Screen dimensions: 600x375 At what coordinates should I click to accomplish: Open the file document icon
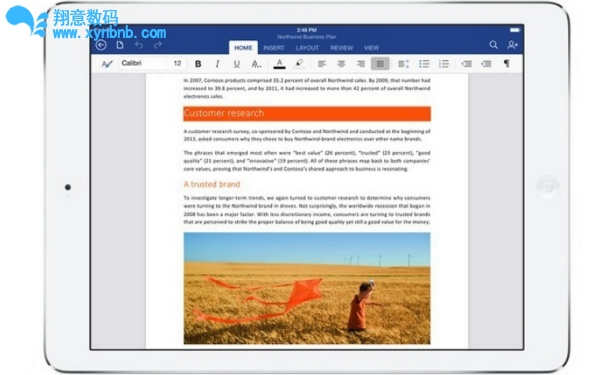(120, 45)
